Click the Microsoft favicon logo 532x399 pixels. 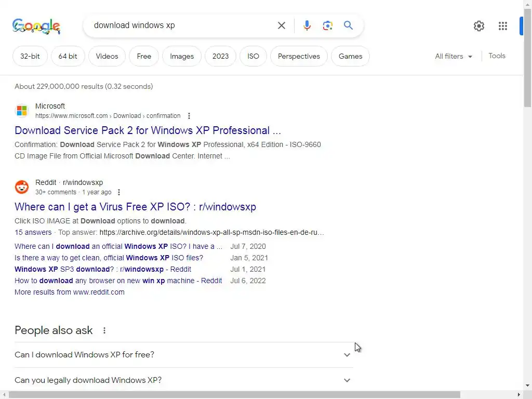point(22,111)
